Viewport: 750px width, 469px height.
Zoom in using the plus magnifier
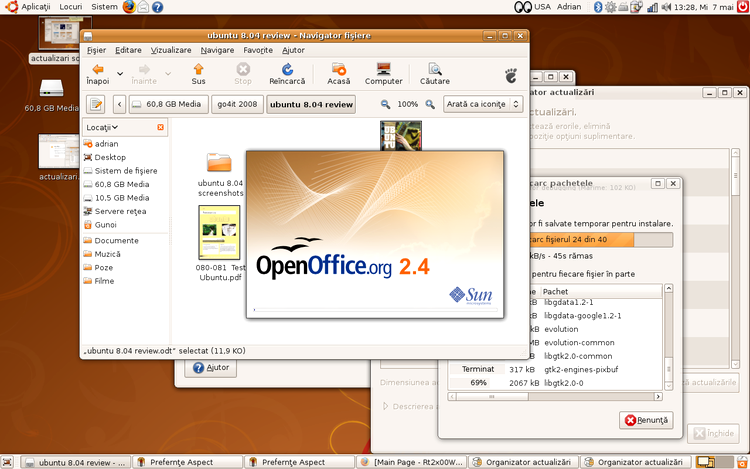click(x=430, y=104)
